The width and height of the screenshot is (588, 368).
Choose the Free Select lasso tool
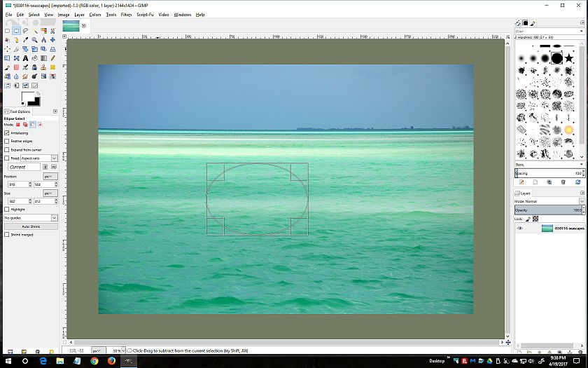(24, 31)
